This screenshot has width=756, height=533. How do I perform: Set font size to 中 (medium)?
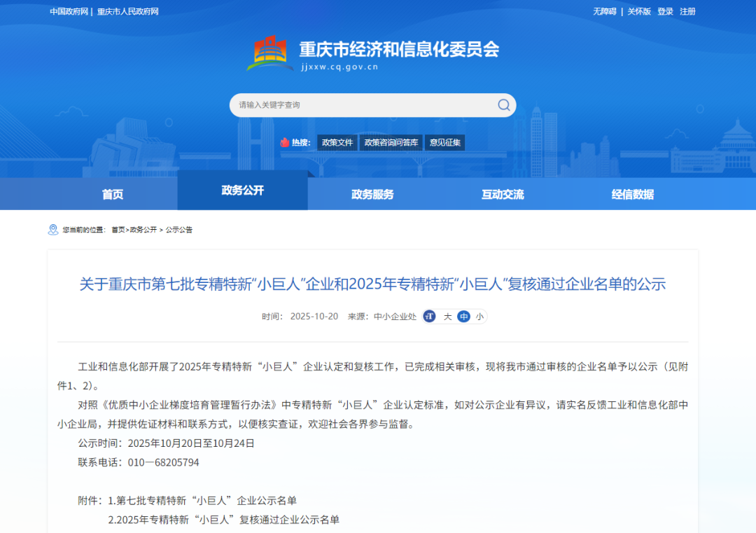463,317
